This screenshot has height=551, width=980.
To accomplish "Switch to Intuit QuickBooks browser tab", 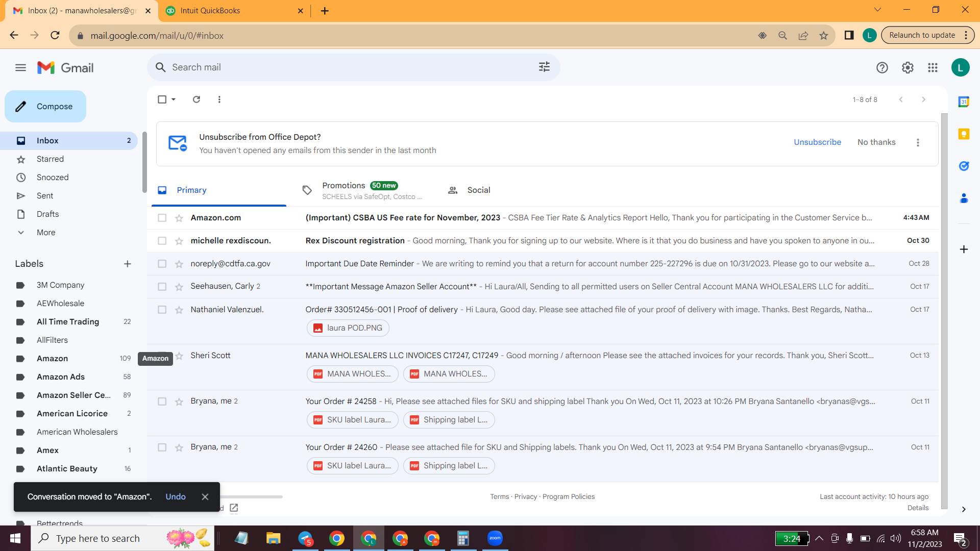I will coord(234,11).
